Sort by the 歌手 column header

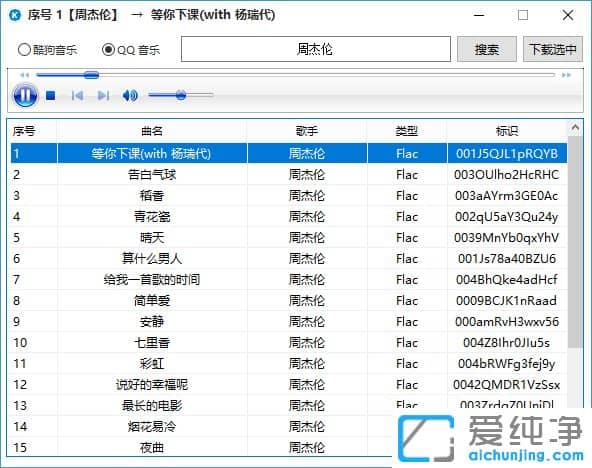[x=307, y=131]
